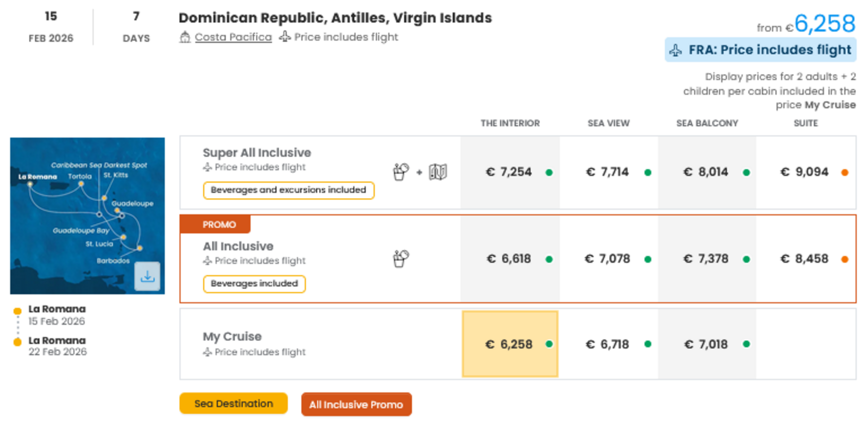Click Beverages and excursions included badge
868x424 pixels.
[288, 190]
